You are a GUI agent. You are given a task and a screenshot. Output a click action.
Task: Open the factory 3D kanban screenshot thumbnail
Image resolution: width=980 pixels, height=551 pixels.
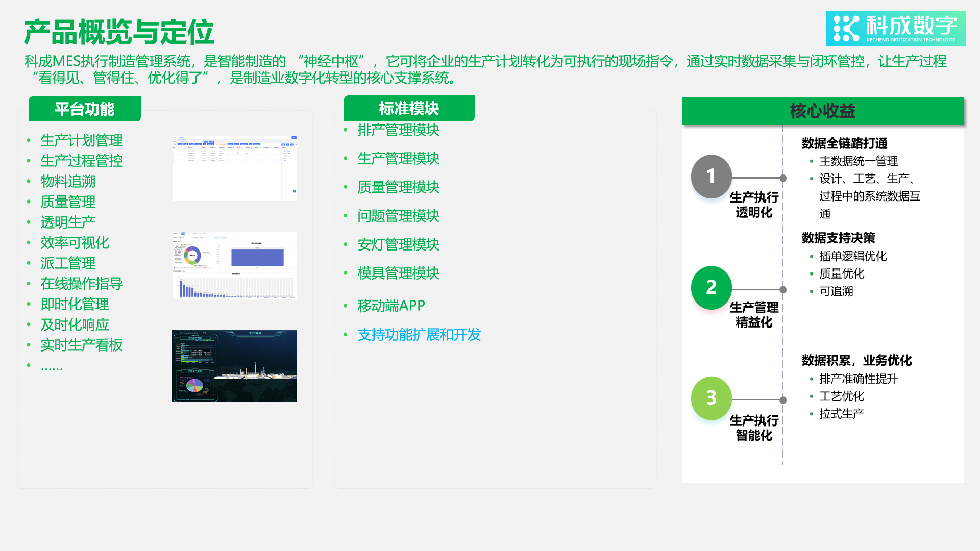coord(234,366)
